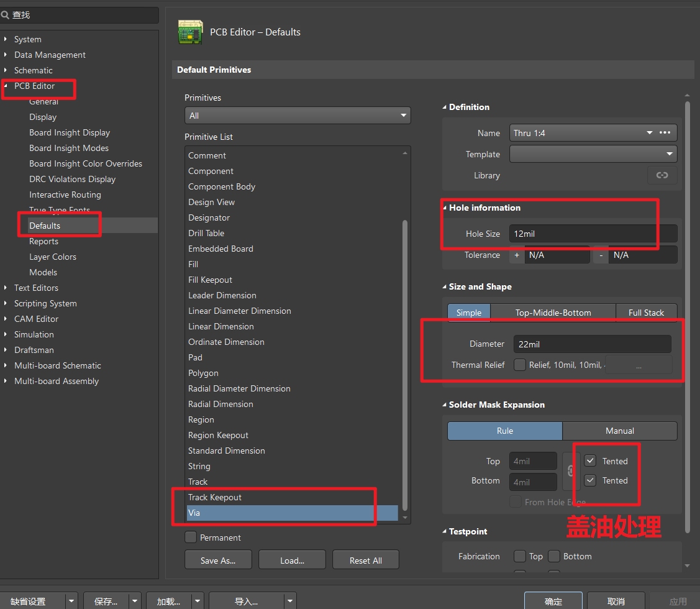Screen dimensions: 700x609
Task: Open Board Insight Color Overrides item
Action: (86, 163)
